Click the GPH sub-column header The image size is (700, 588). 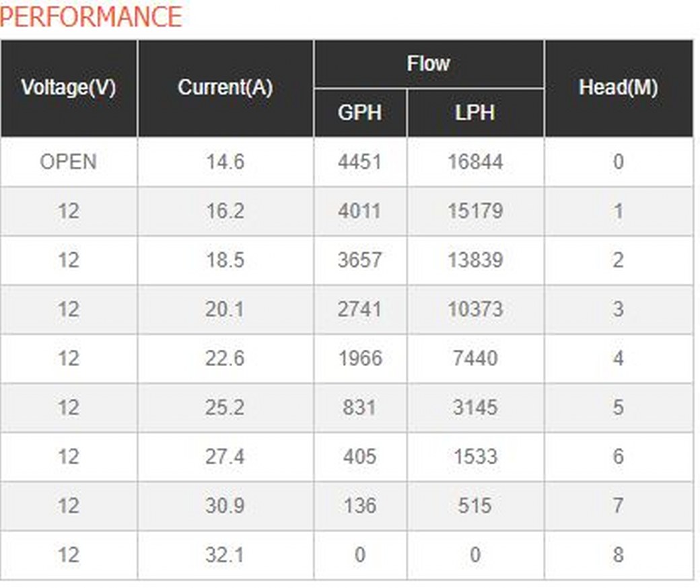coord(359,112)
